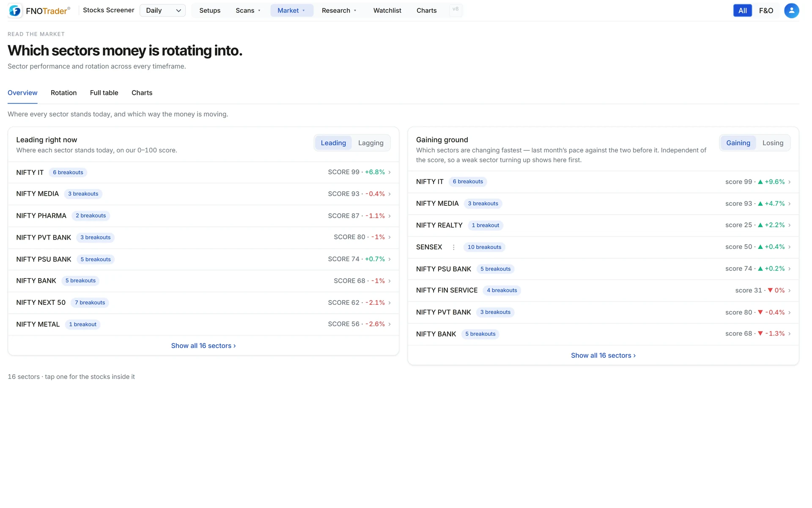Image resolution: width=812 pixels, height=508 pixels.
Task: Open NIFTY BANK row showing score 68 -1.3%
Action: pyautogui.click(x=603, y=334)
